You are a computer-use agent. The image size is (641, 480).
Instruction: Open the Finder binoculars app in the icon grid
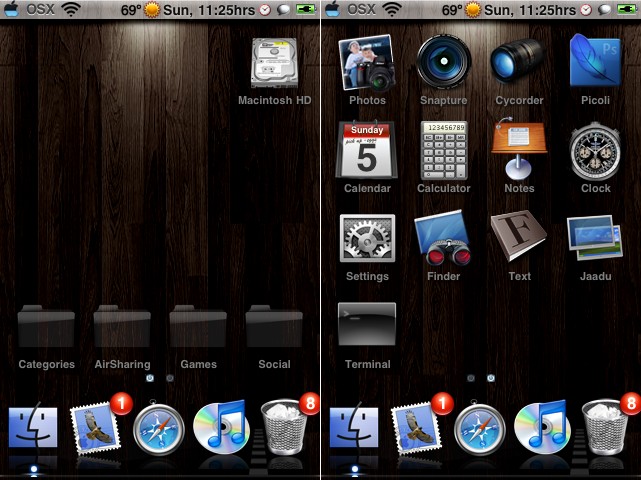[444, 238]
